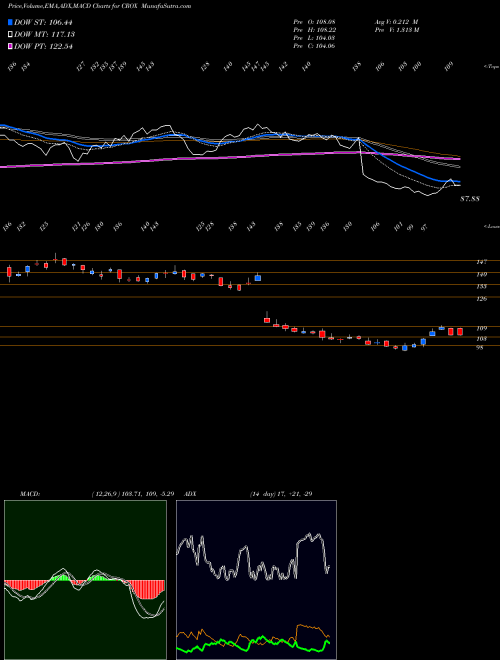Image resolution: width=500 pixels, height=660 pixels.
Task: Select the 'DOW MT: 117.13' legend text
Action: point(44,34)
